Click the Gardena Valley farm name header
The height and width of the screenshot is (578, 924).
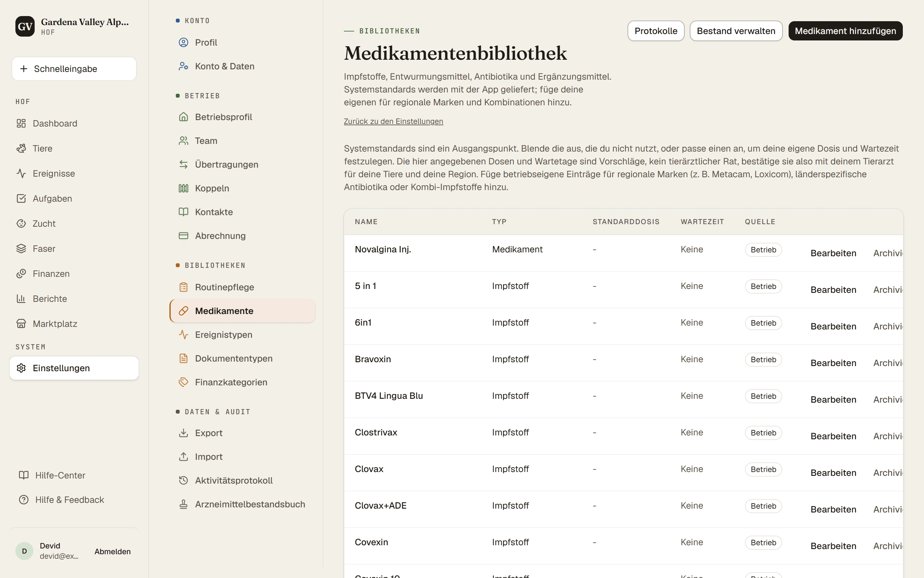click(x=85, y=22)
